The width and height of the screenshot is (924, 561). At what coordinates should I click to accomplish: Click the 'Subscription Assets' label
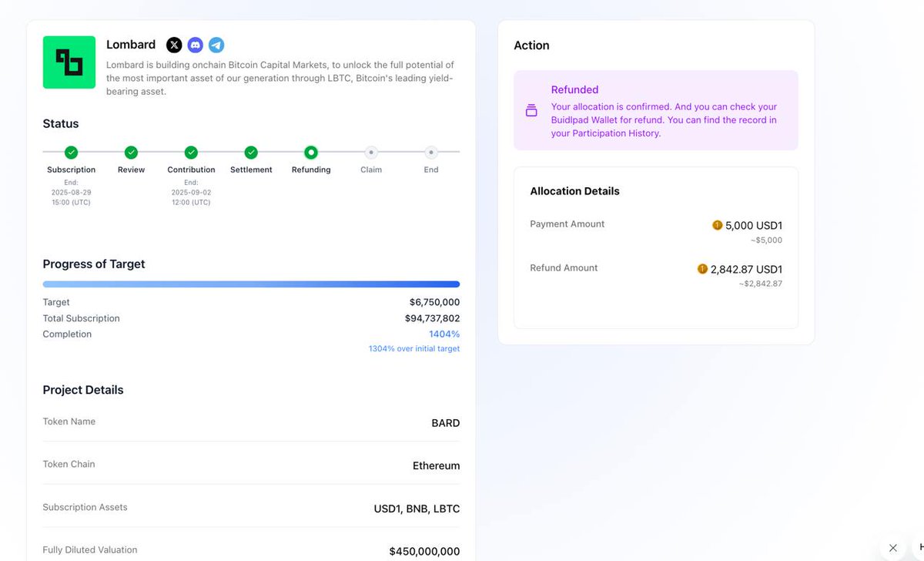coord(85,507)
